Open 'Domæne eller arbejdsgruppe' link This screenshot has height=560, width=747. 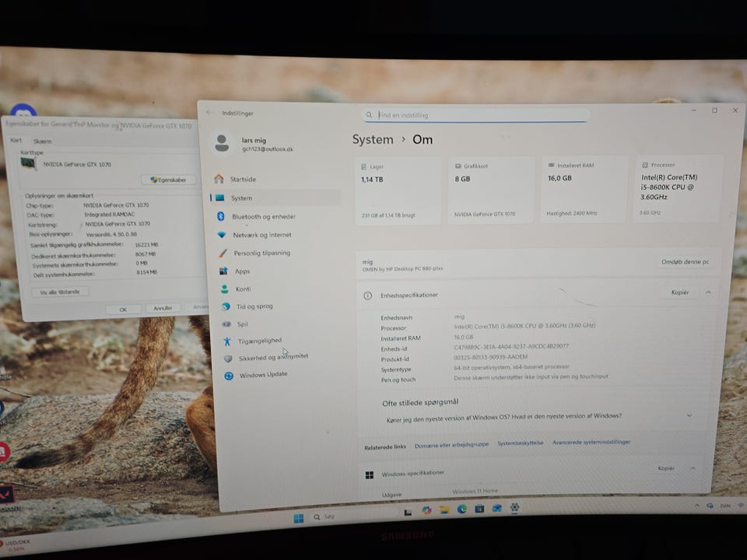pyautogui.click(x=451, y=445)
